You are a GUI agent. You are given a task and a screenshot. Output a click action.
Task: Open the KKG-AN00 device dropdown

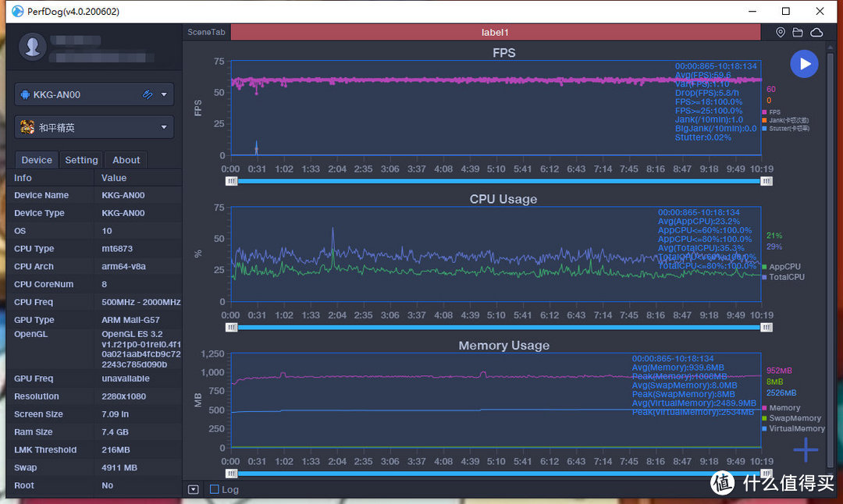click(164, 94)
